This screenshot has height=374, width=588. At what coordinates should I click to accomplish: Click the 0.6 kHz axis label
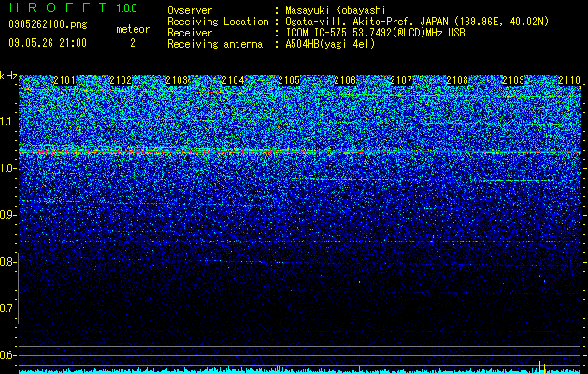pyautogui.click(x=8, y=355)
